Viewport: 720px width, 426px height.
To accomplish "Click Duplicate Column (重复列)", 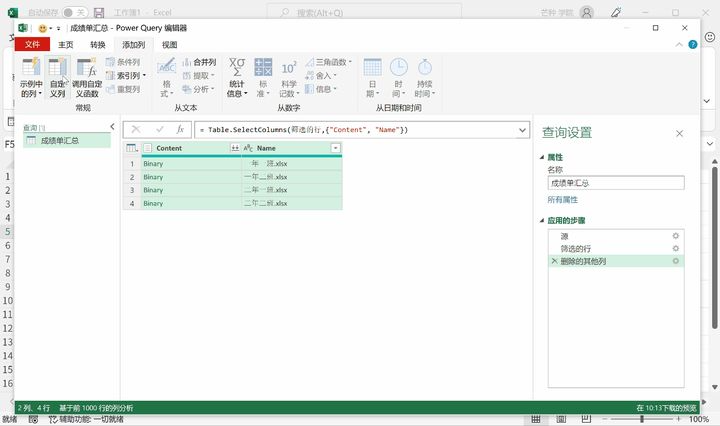I will click(x=123, y=89).
